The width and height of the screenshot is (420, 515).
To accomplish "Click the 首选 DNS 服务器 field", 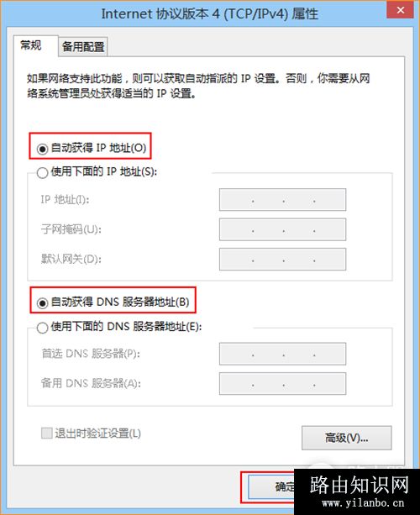I will 282,354.
